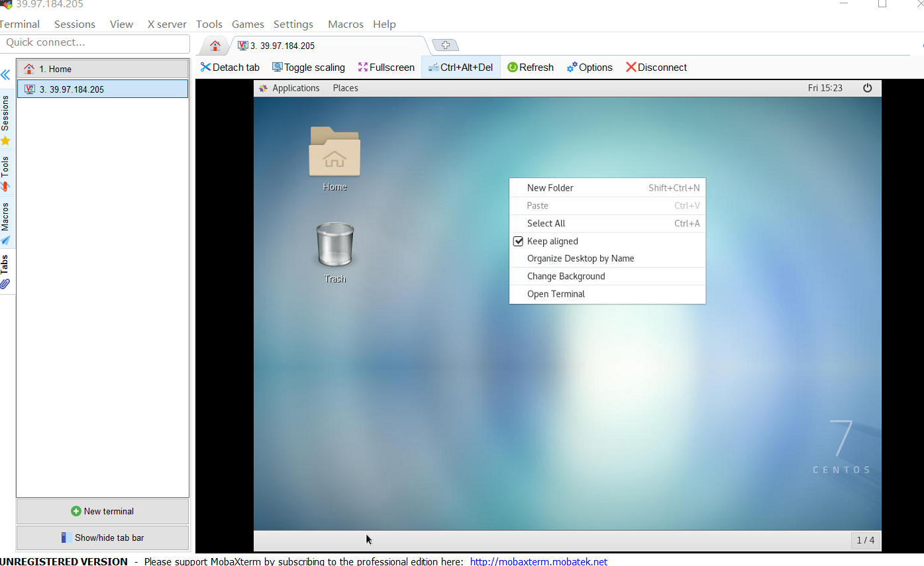Disconnect the remote session
This screenshot has width=924, height=566.
(x=656, y=67)
